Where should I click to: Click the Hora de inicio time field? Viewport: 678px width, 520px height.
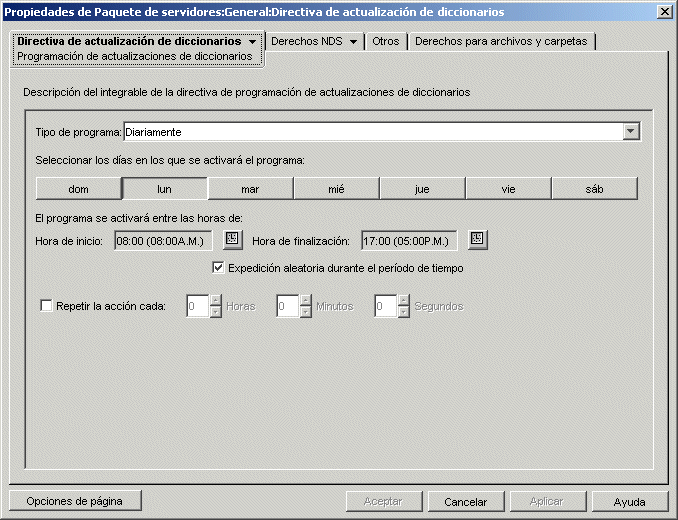163,241
